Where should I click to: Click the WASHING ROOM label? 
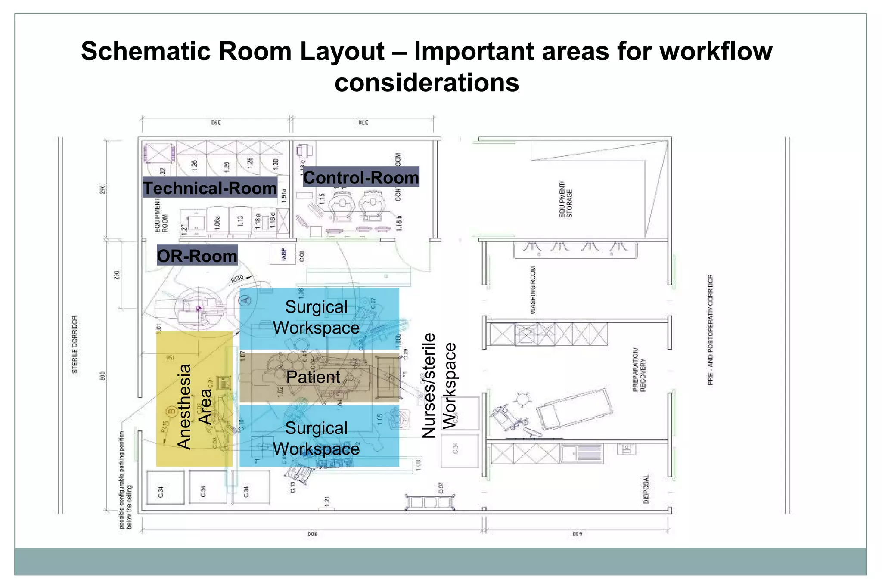click(x=533, y=290)
